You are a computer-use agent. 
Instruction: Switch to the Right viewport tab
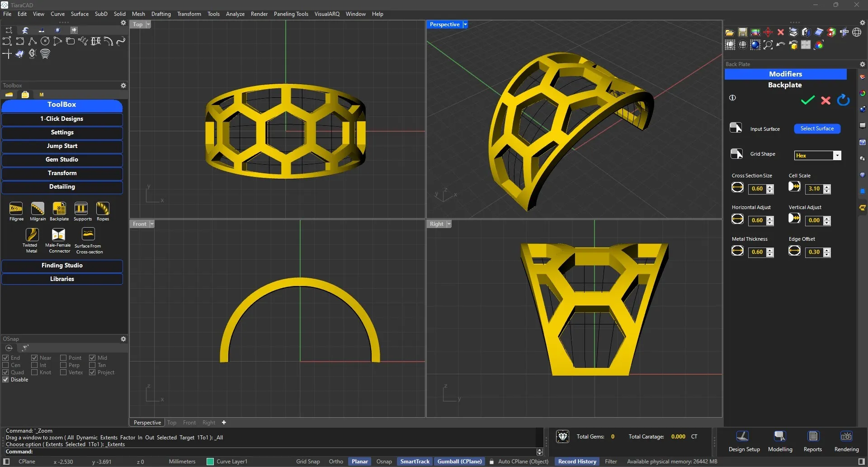(208, 422)
